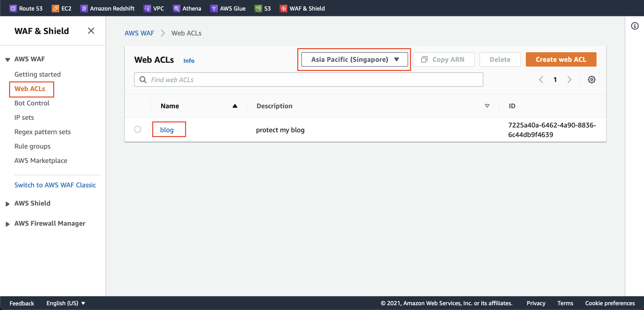This screenshot has height=310, width=644.
Task: Click Switch to AWS WAF Classic link
Action: pyautogui.click(x=55, y=185)
